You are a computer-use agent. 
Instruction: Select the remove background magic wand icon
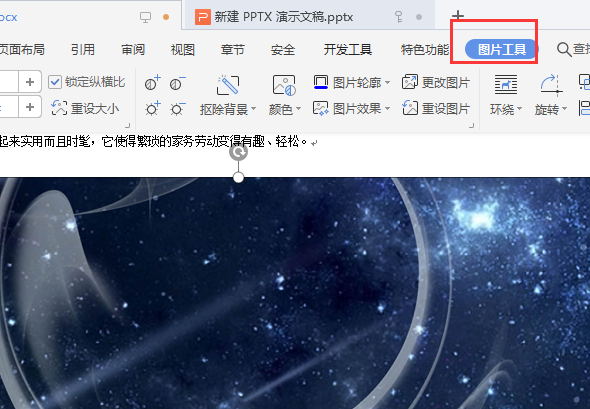point(228,85)
